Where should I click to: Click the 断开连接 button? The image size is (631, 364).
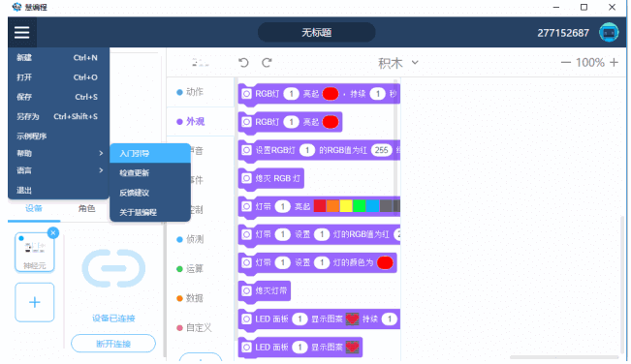(113, 344)
